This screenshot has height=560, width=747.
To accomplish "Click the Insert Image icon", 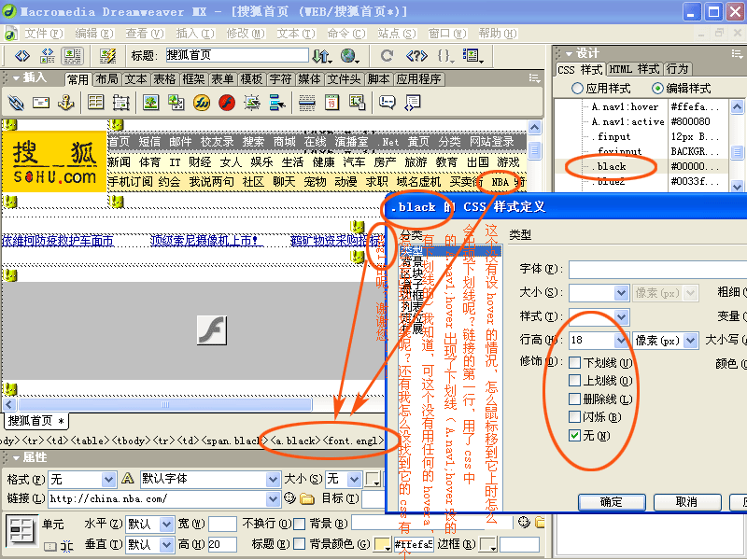I will (x=149, y=103).
